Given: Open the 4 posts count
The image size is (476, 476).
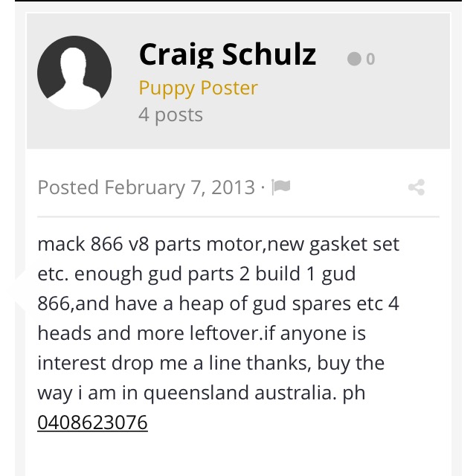Looking at the screenshot, I should [170, 115].
